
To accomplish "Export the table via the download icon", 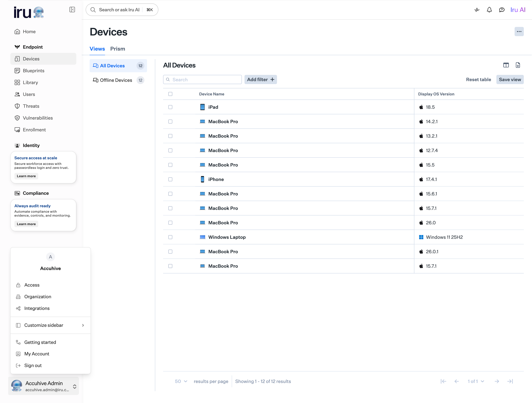I will (x=518, y=65).
